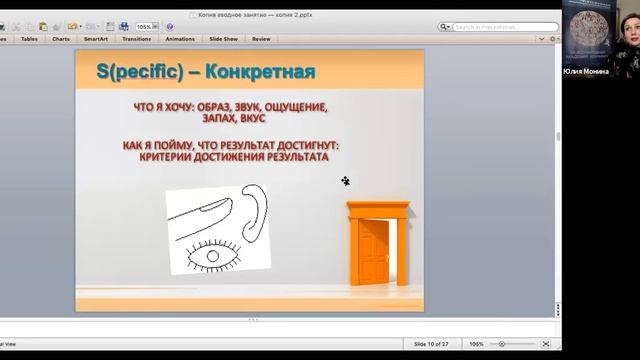
Task: Click the Copy icon in toolbar
Action: (x=29, y=27)
